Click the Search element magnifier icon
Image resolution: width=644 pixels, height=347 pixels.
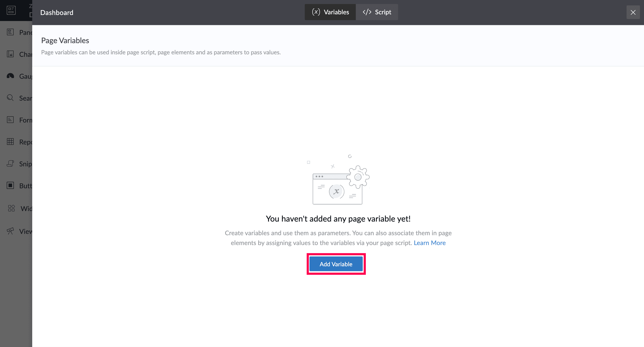tap(10, 98)
